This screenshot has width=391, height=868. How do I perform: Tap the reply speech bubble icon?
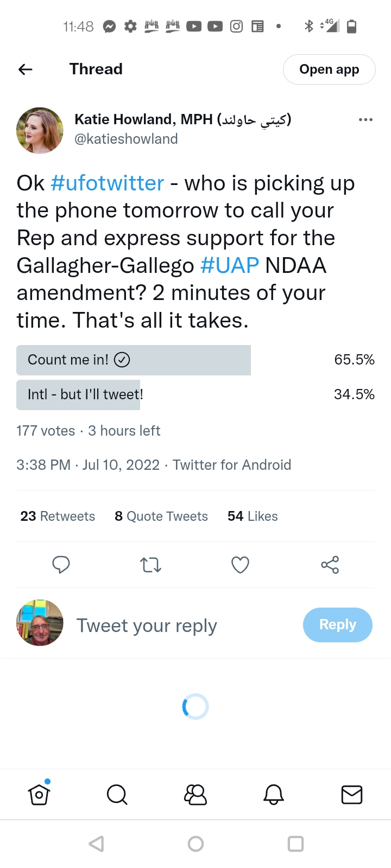(x=61, y=565)
